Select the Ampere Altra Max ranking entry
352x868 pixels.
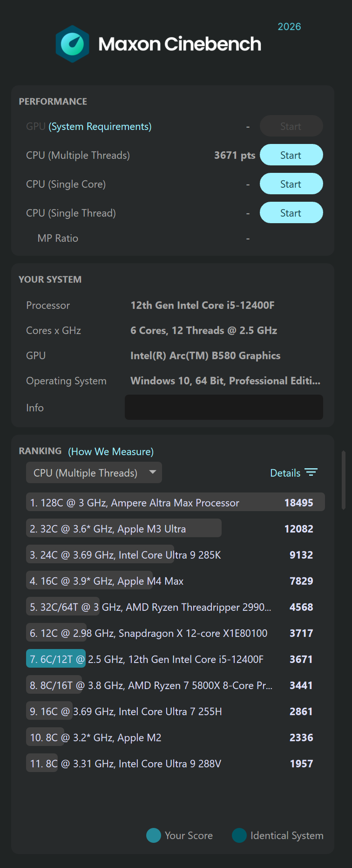[175, 503]
